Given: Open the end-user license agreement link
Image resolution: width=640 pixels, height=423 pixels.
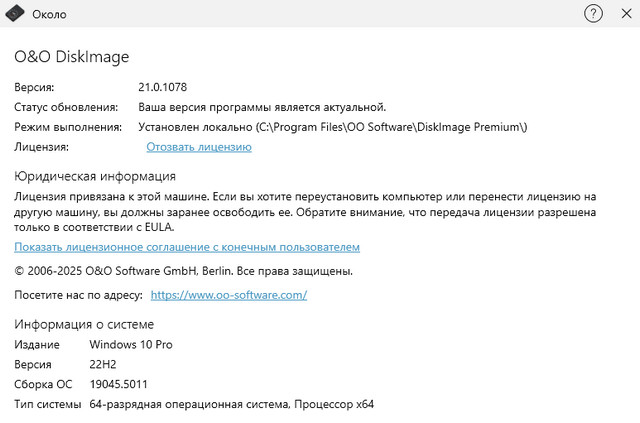Looking at the screenshot, I should coord(187,247).
